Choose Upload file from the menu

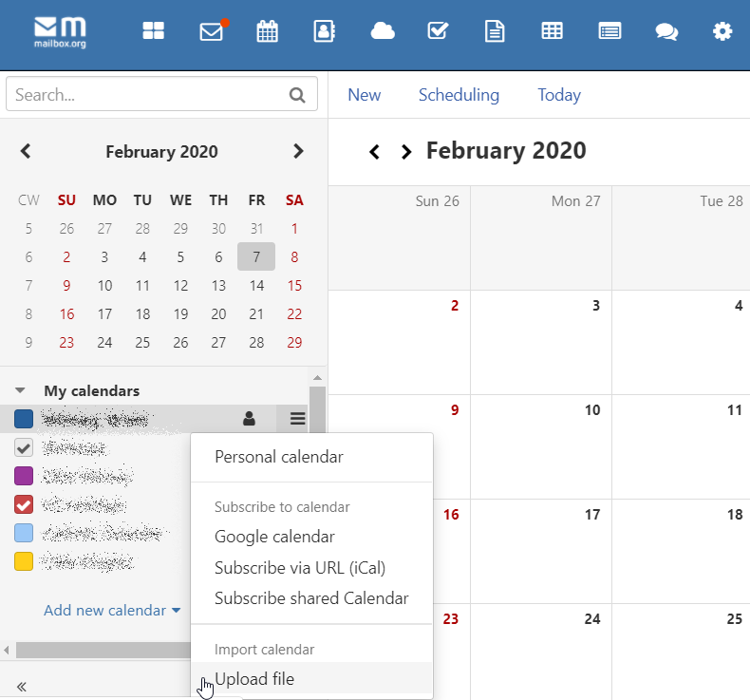[254, 679]
